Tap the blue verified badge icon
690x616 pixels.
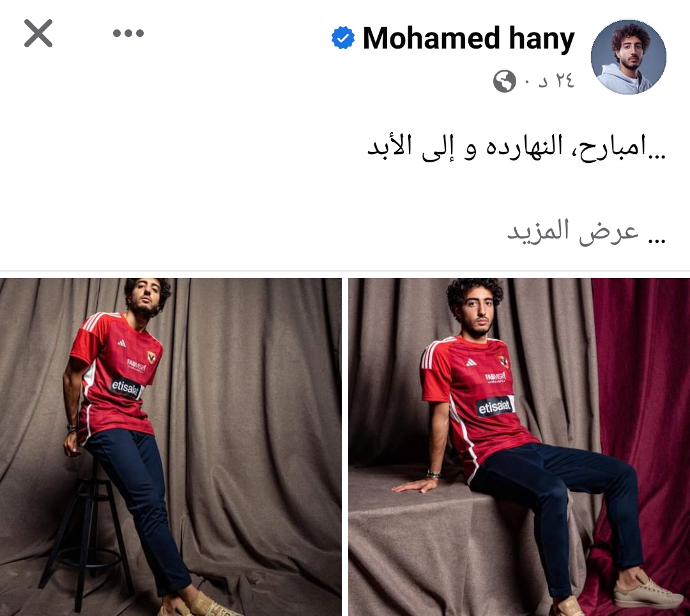tap(343, 38)
